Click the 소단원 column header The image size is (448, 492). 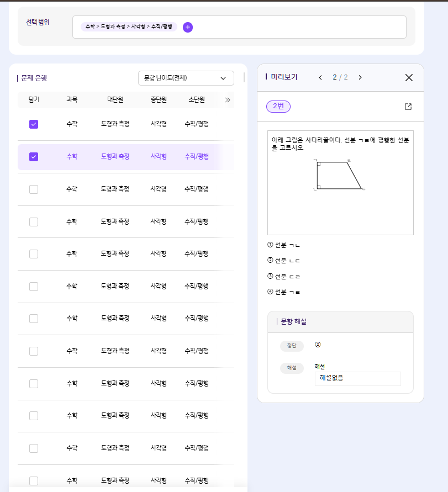[x=196, y=100]
